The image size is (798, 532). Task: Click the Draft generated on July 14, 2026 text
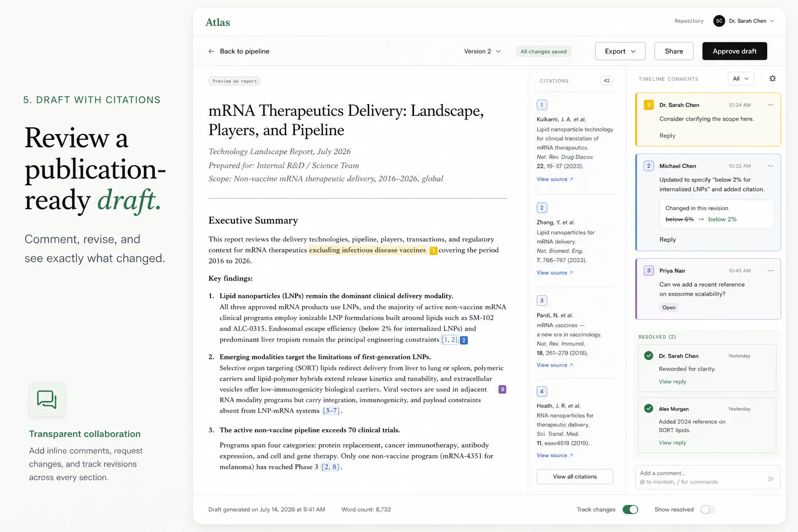[x=267, y=510]
